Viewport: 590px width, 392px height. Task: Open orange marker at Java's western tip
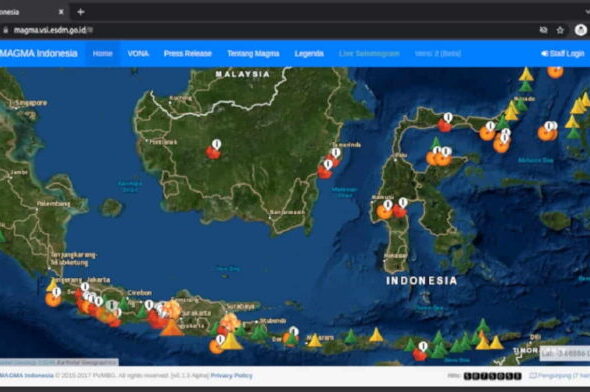[53, 299]
